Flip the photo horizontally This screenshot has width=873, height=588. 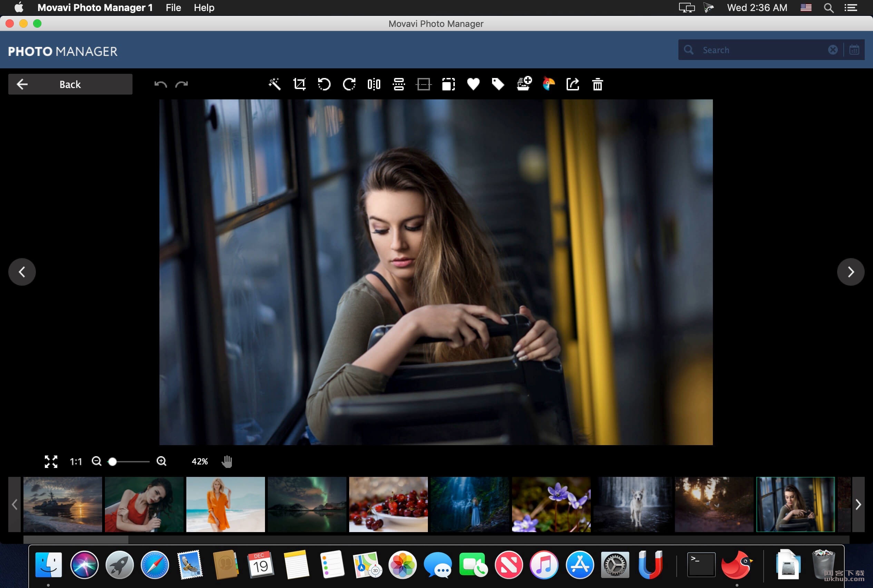click(x=374, y=84)
